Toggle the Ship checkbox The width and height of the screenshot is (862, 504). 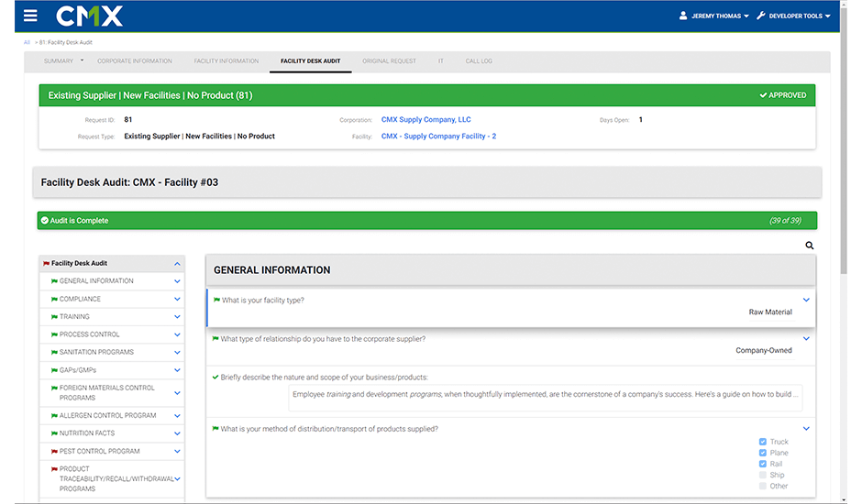coord(762,475)
